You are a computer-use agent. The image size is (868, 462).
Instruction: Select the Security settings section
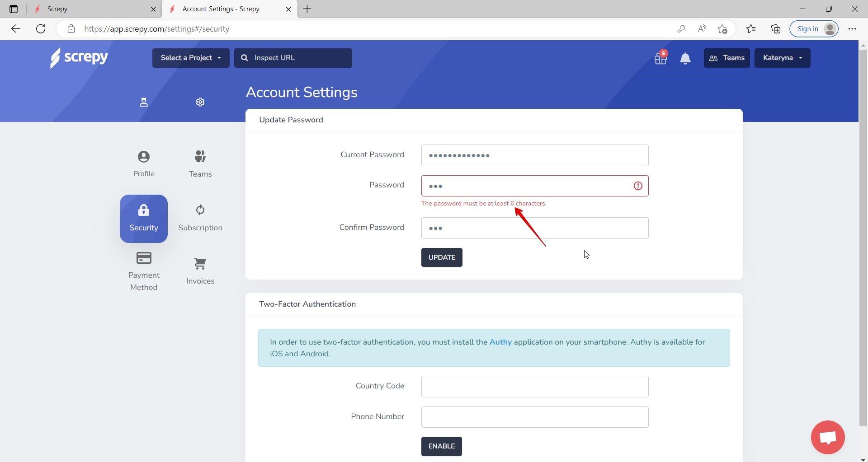point(144,219)
